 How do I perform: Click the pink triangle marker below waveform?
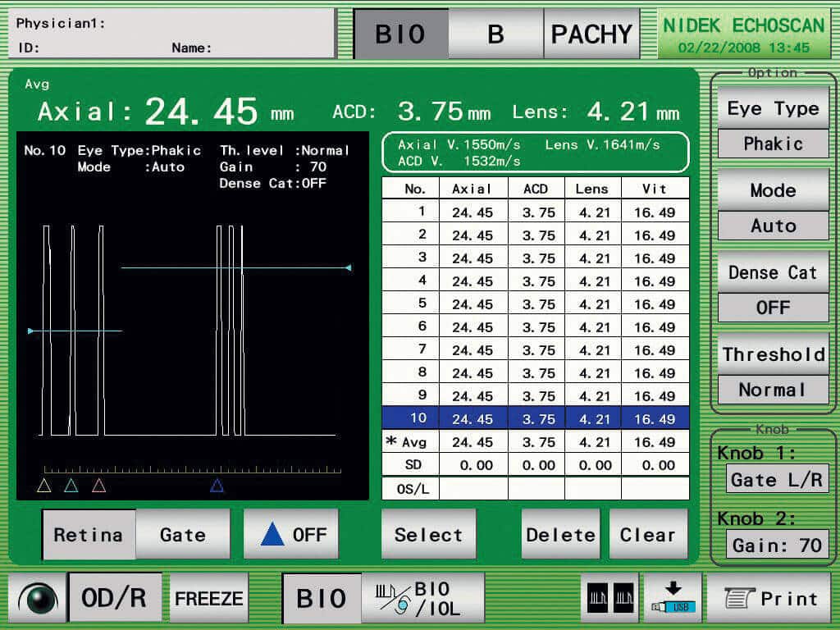click(99, 486)
